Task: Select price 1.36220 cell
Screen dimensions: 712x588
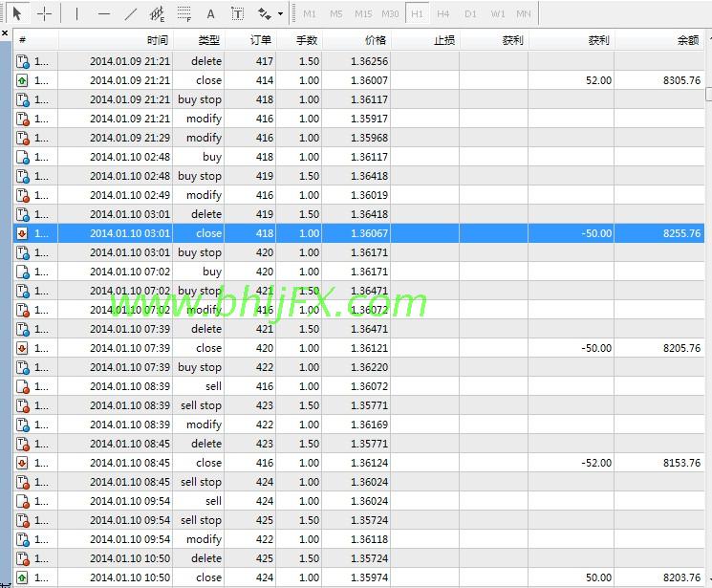Action: 369,367
